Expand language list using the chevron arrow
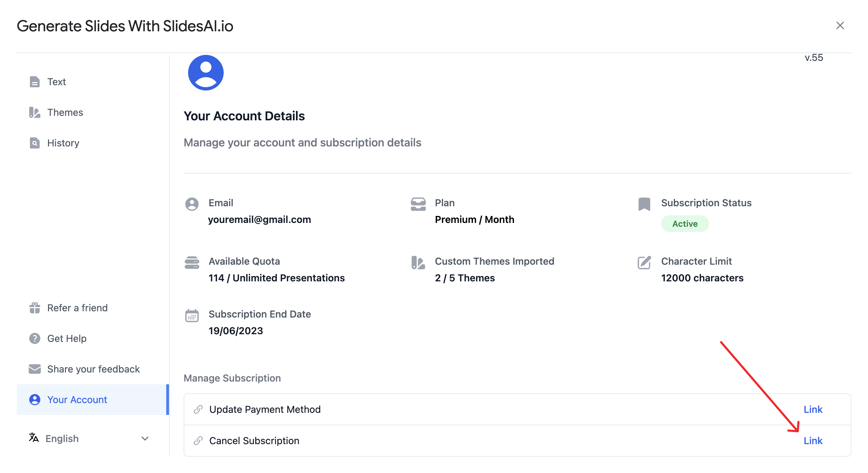The image size is (868, 473). click(x=145, y=439)
